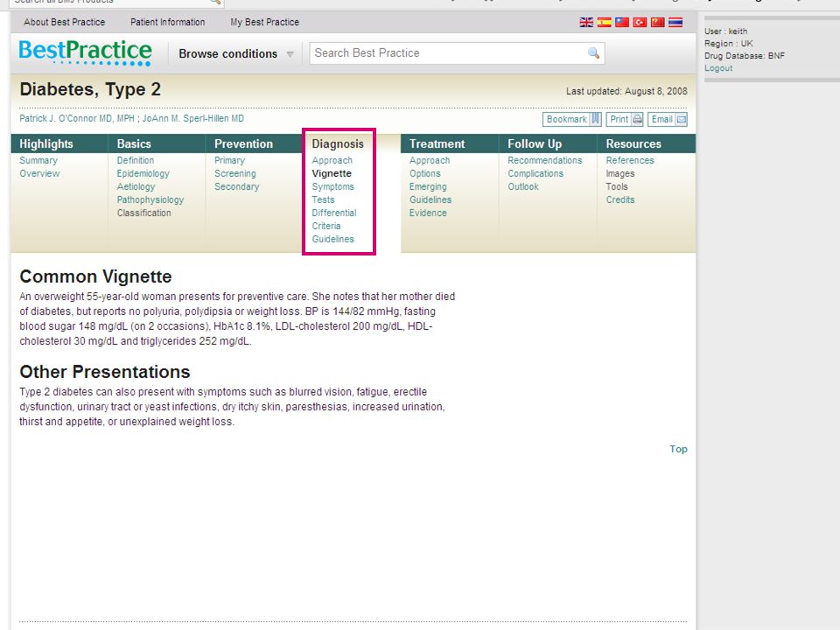Open the Resources section tab

click(633, 143)
